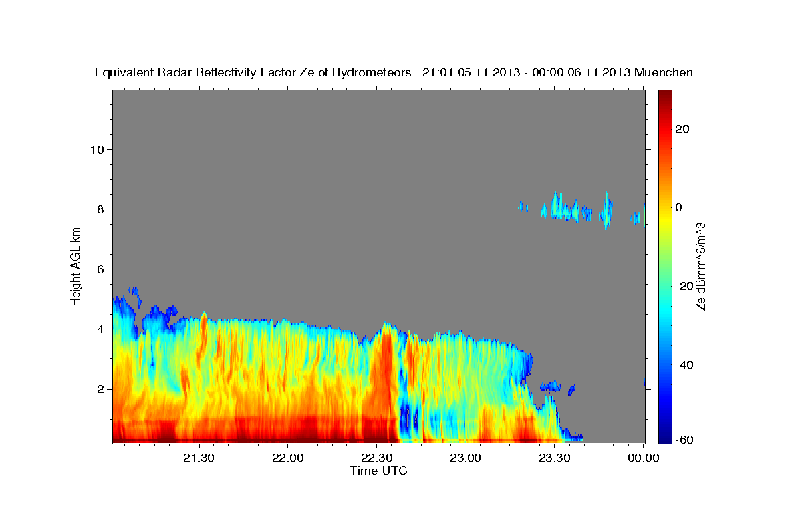Image resolution: width=798 pixels, height=532 pixels.
Task: Click the "Time UTC" axis label
Action: click(x=378, y=471)
